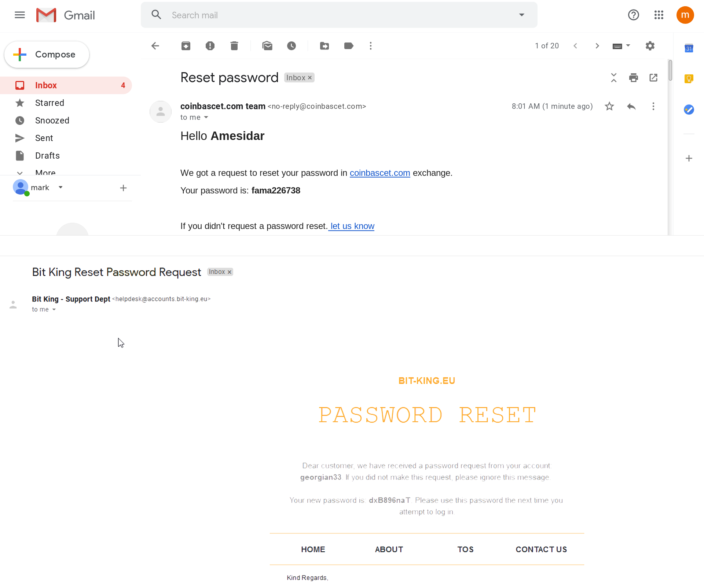Click the mark as read icon in toolbar
The height and width of the screenshot is (588, 704).
tap(267, 45)
